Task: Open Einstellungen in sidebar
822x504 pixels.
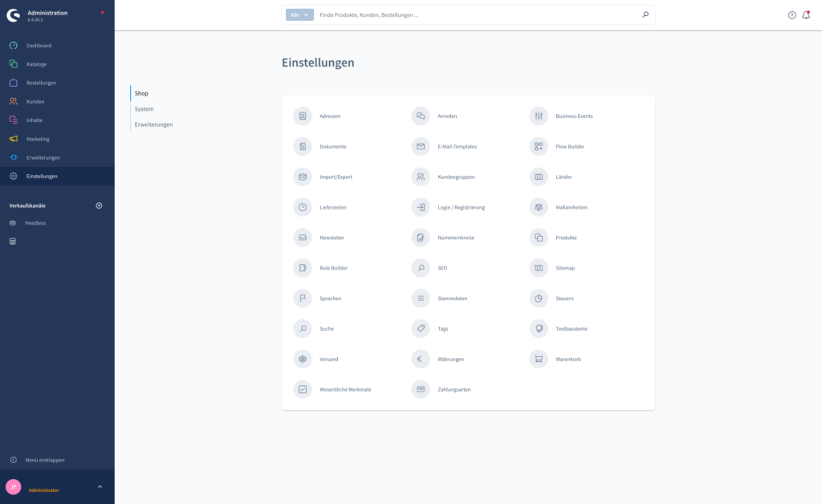Action: pos(57,176)
